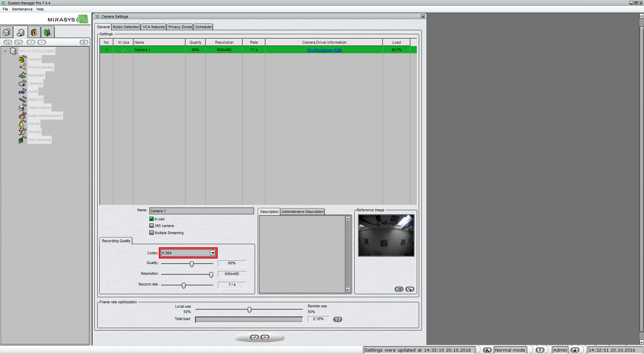
Task: Enable Multiple Streaming checkbox
Action: [x=151, y=233]
